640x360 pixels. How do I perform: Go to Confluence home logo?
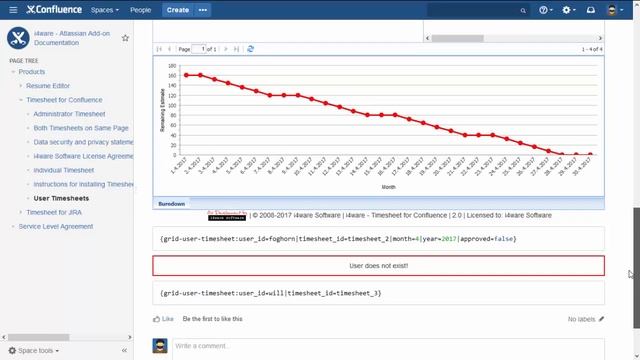coord(54,10)
